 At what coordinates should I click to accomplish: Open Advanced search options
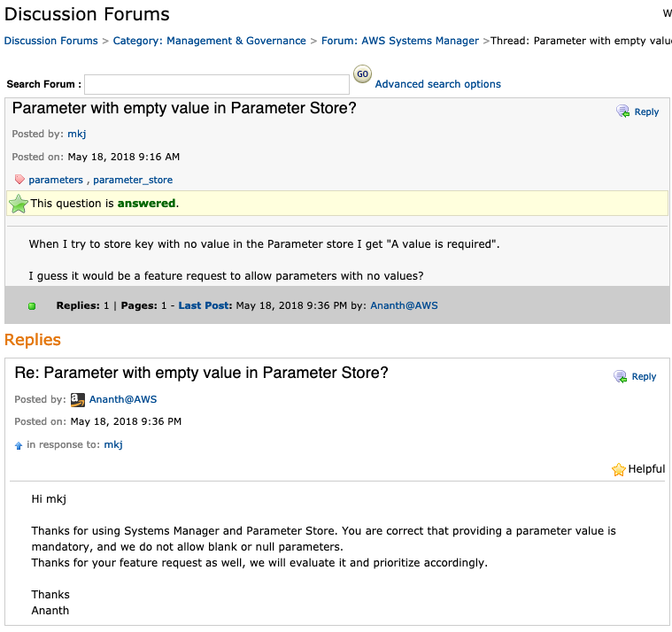438,84
